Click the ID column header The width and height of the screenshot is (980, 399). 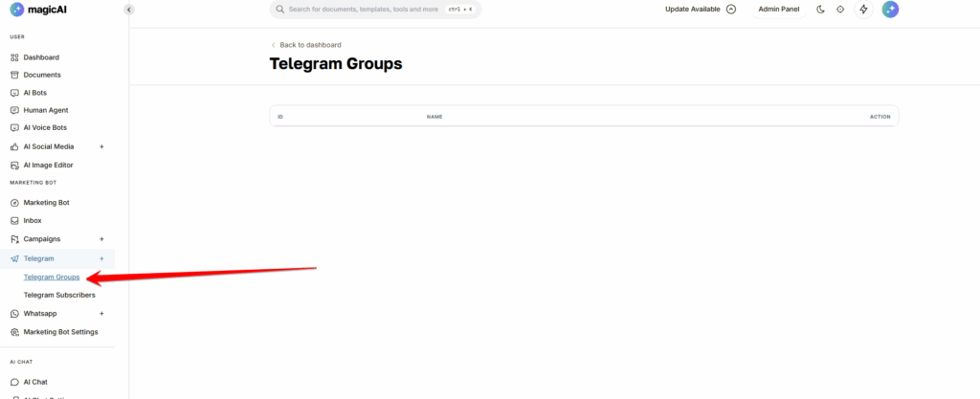(x=280, y=118)
